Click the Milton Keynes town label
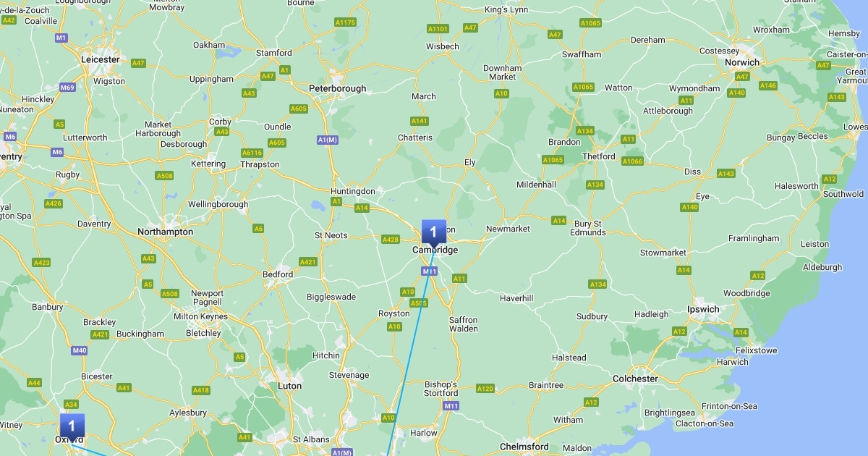Screen dimensions: 868x456 coord(200,316)
